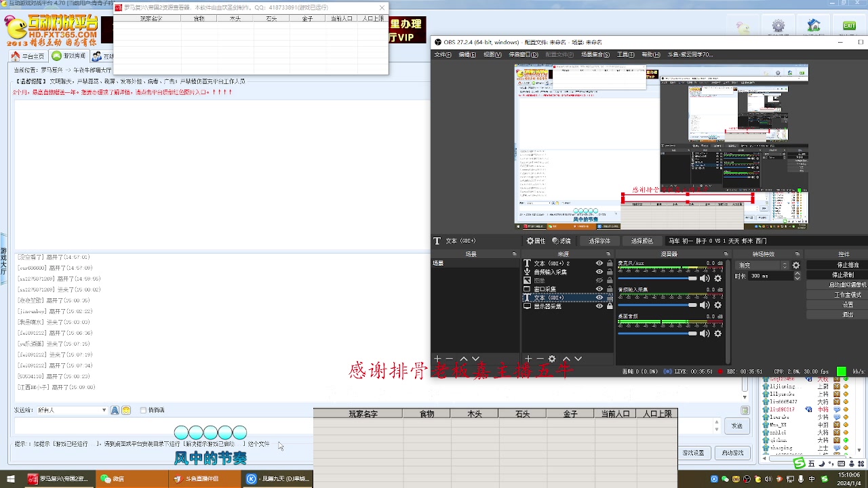The image size is (868, 488).
Task: Toggle visibility of 显示器采集 source
Action: pyautogui.click(x=599, y=306)
